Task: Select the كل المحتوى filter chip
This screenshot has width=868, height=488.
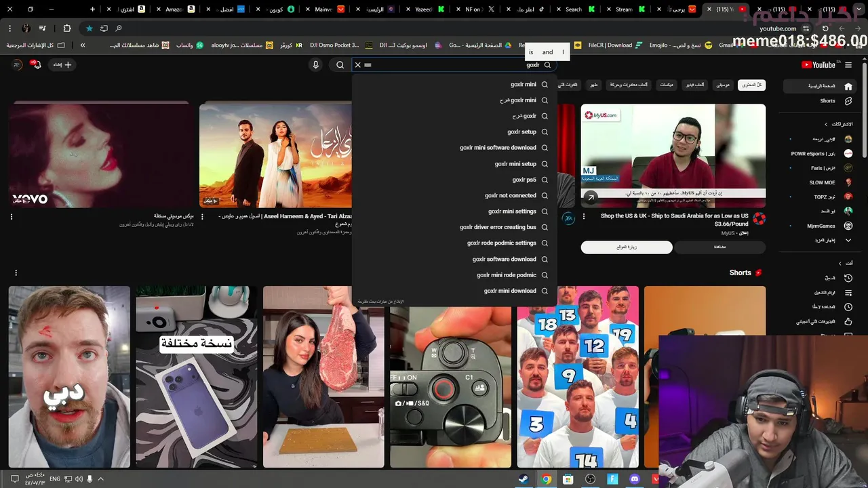Action: 751,85
